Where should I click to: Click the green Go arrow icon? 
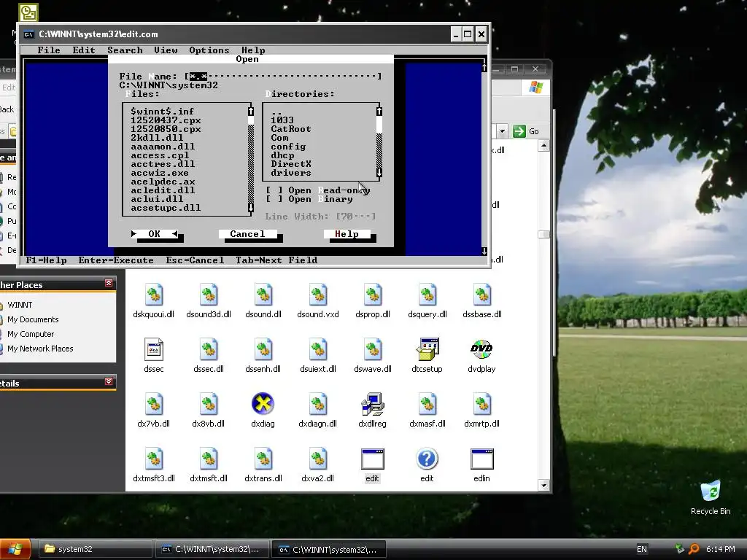[x=519, y=131]
